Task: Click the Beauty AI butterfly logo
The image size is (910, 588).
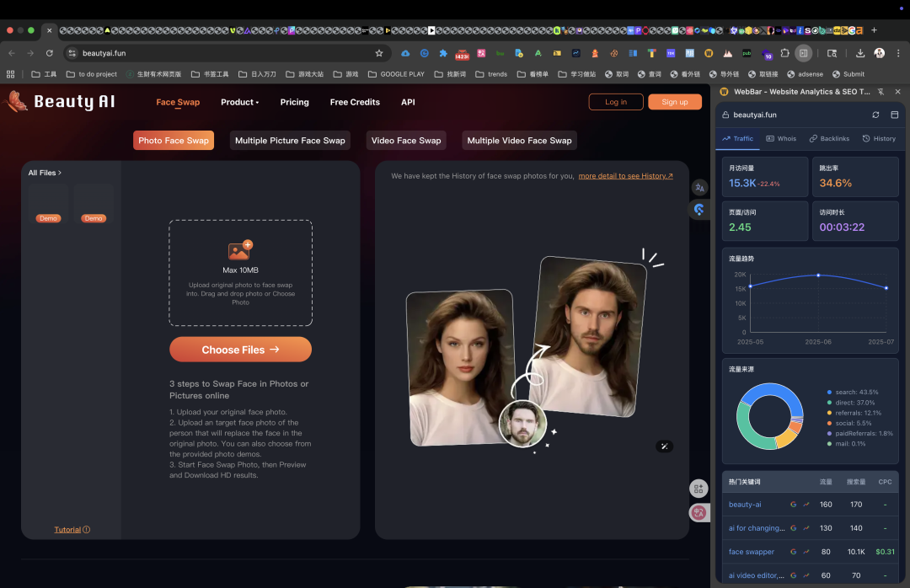Action: [16, 102]
